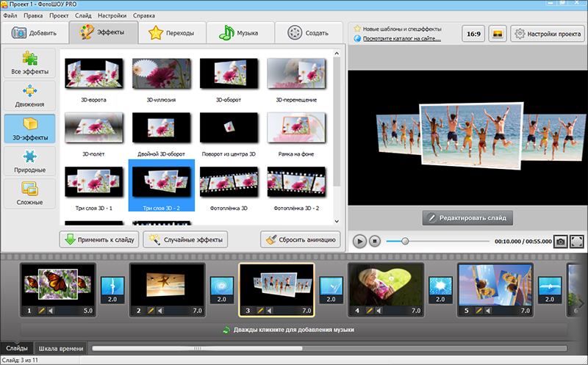
Task: Open the Проект menu
Action: [59, 15]
